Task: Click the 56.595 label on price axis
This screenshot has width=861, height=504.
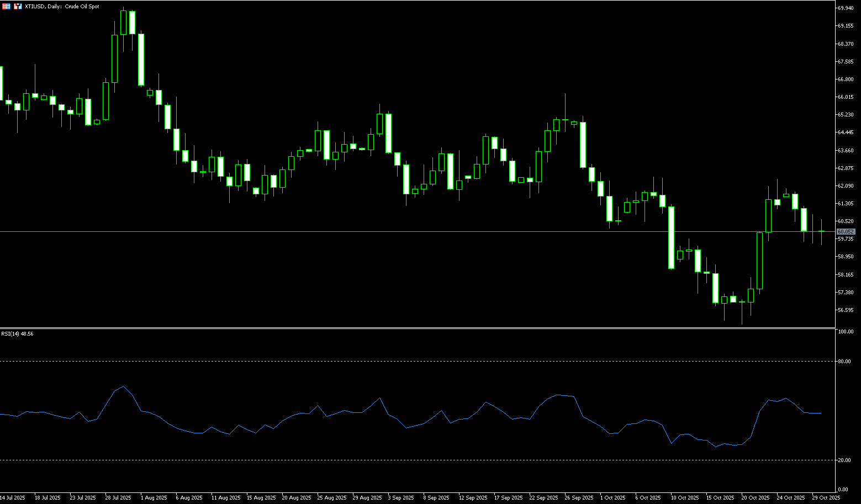Action: point(846,310)
